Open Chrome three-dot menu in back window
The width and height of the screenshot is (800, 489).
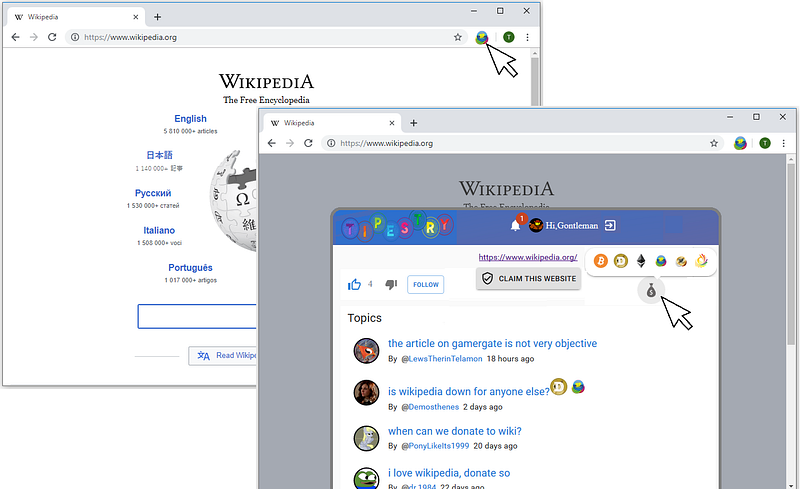(528, 37)
